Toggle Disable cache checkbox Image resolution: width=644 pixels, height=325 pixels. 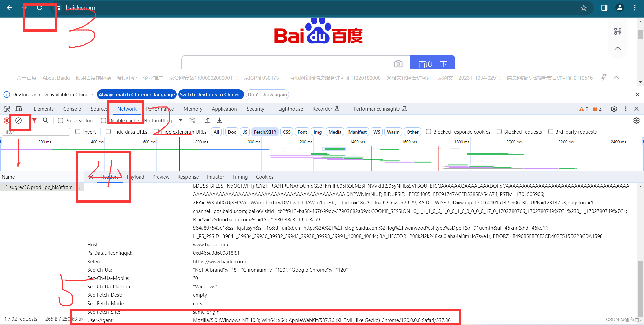tap(103, 121)
